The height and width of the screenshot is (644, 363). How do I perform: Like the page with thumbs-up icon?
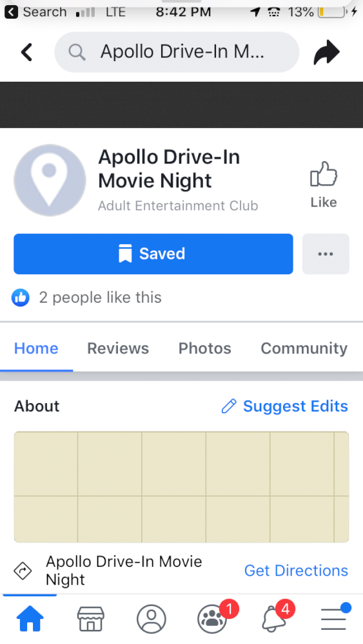(324, 184)
